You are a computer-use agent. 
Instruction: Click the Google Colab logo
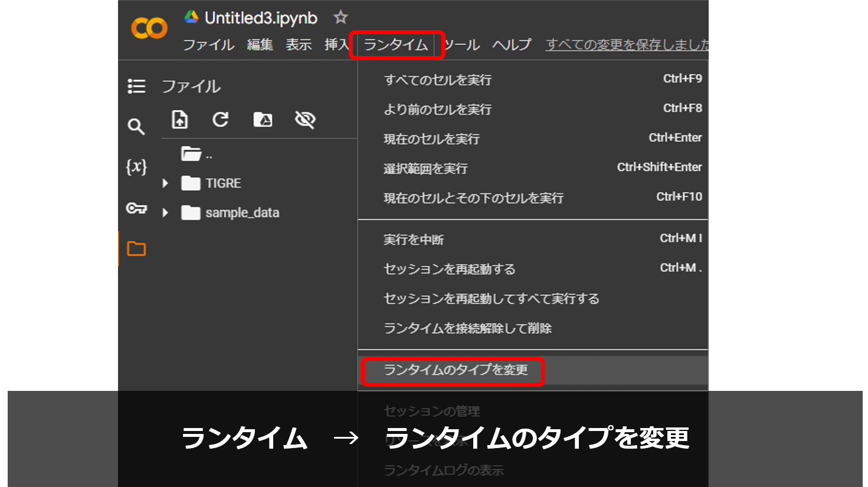pyautogui.click(x=149, y=28)
